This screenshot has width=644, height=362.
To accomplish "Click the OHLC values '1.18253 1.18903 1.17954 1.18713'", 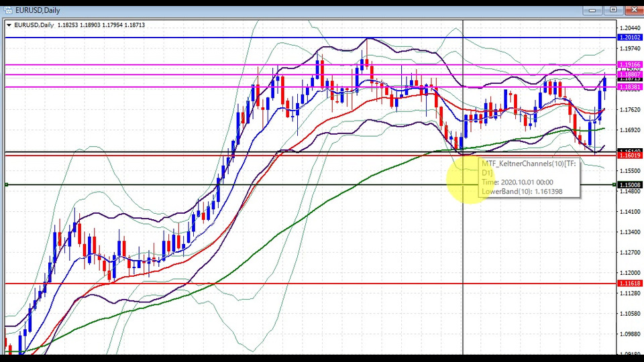I will (x=101, y=25).
